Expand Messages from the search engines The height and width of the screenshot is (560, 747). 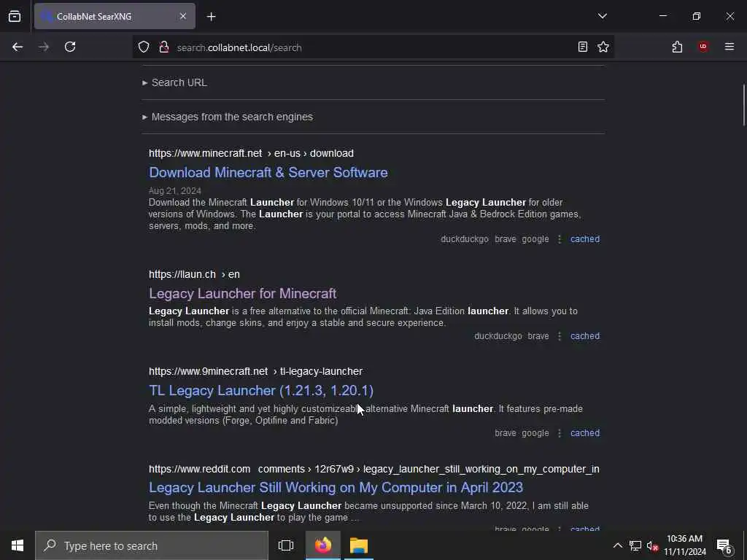pos(228,117)
